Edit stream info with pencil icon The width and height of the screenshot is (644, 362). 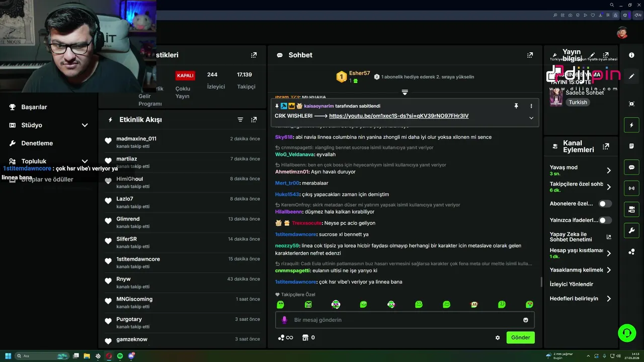tap(592, 55)
